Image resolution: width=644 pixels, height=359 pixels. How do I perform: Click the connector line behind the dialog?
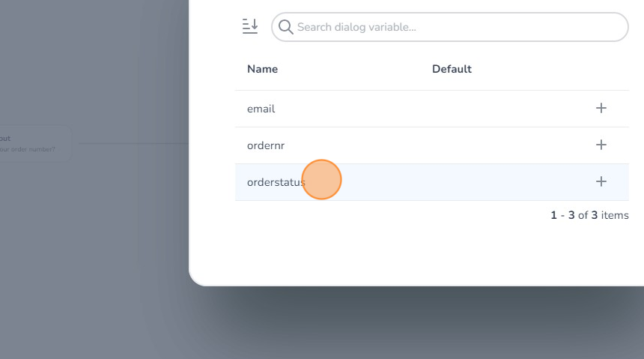[x=135, y=143]
